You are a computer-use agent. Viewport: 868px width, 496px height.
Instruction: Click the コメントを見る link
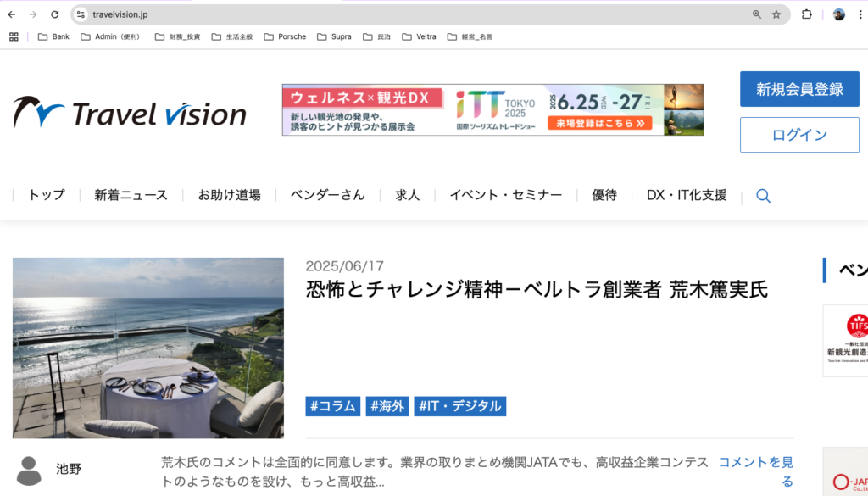coord(755,471)
